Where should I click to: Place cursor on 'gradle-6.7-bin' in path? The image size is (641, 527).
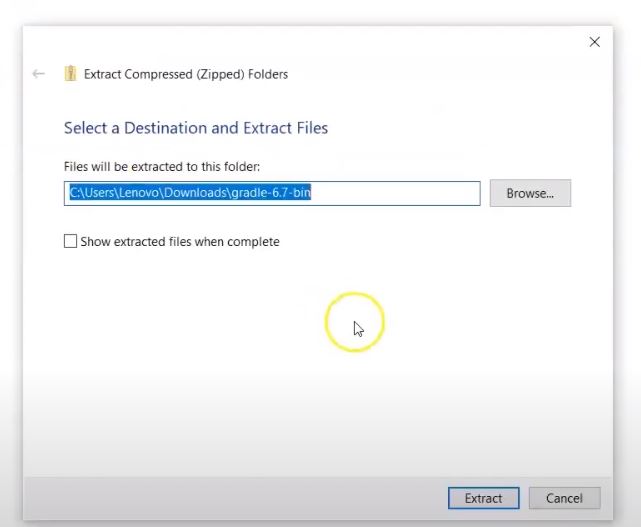coord(271,192)
